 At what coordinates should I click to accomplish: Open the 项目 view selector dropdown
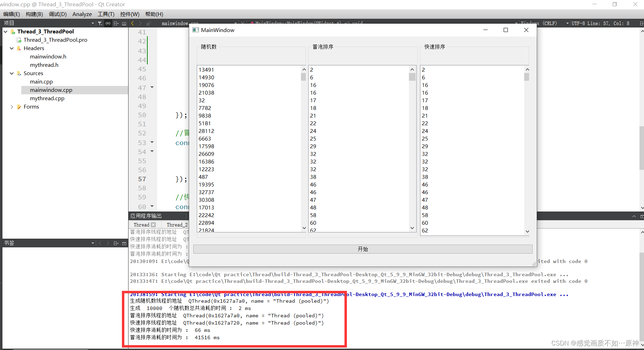[x=93, y=23]
